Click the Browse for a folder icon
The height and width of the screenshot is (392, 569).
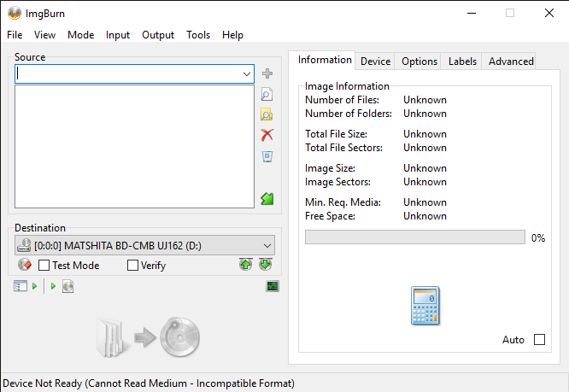point(267,114)
